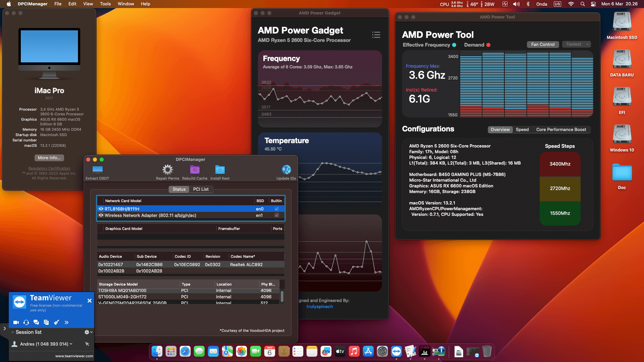Click More Info button in About window
The width and height of the screenshot is (644, 362).
click(x=49, y=158)
